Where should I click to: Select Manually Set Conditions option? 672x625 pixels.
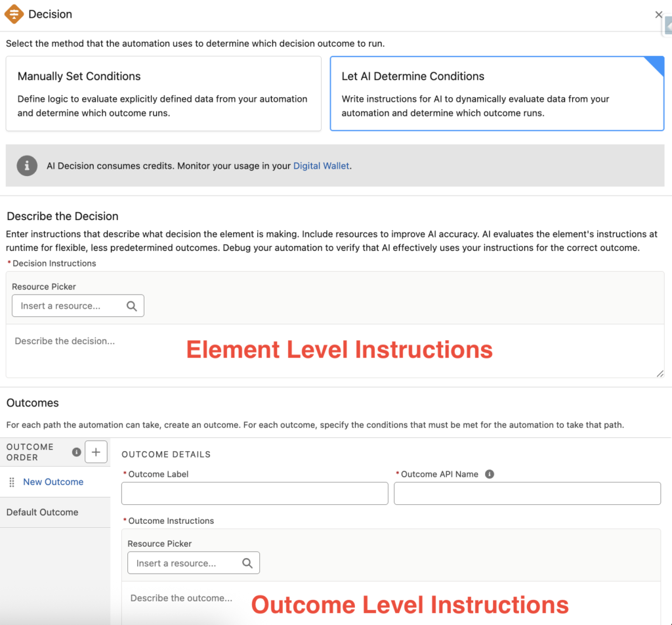tap(163, 93)
